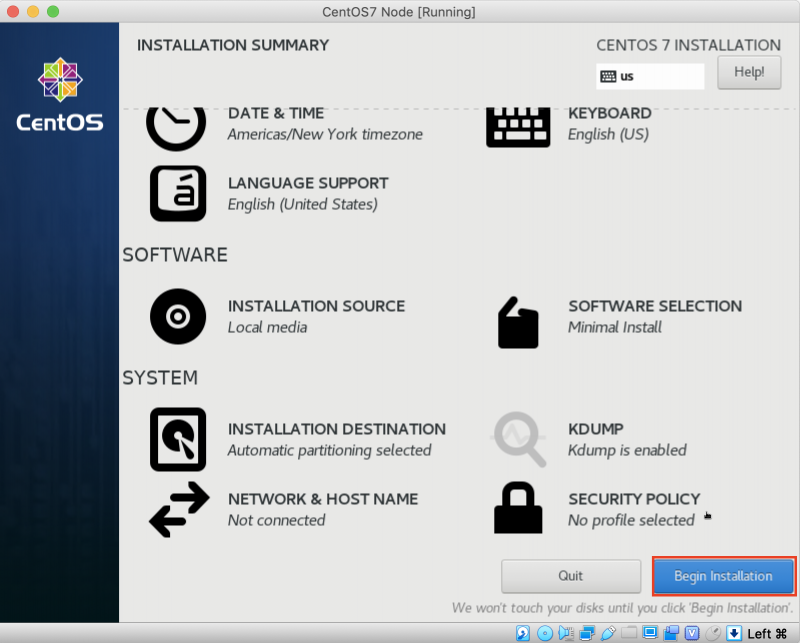Click VirtualBox USB devices indicator

point(608,633)
